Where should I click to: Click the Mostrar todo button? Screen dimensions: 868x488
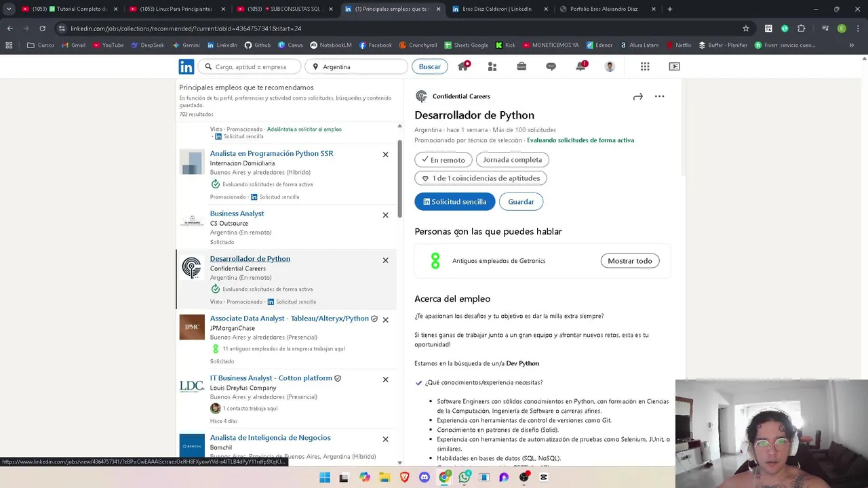[x=629, y=261]
